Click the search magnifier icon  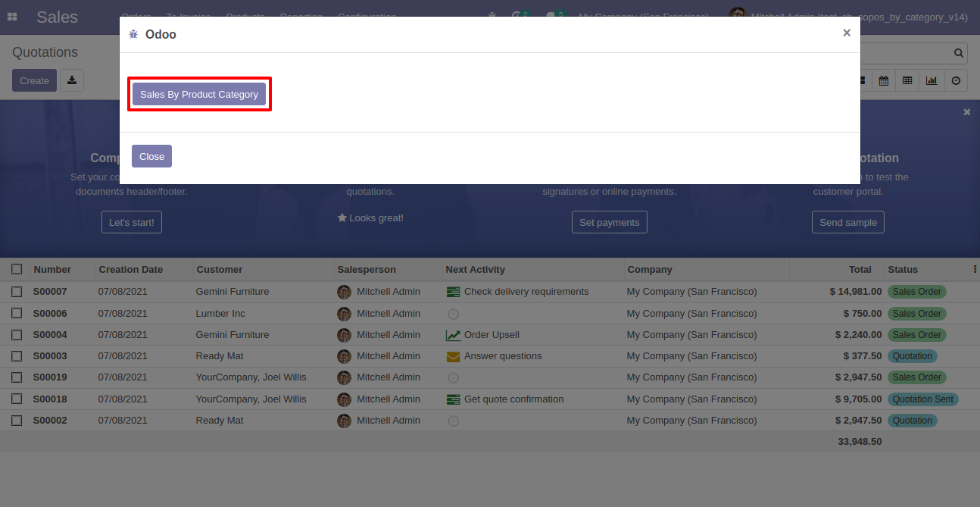coord(959,53)
